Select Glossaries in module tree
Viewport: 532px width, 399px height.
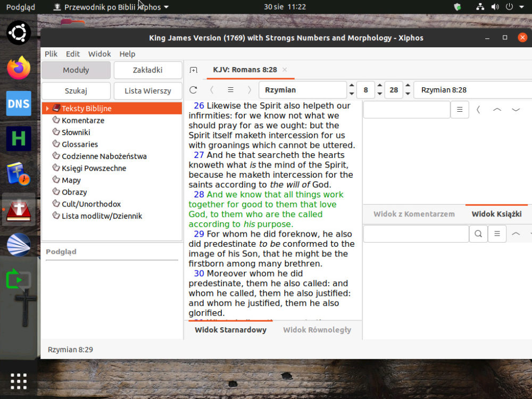(x=80, y=144)
